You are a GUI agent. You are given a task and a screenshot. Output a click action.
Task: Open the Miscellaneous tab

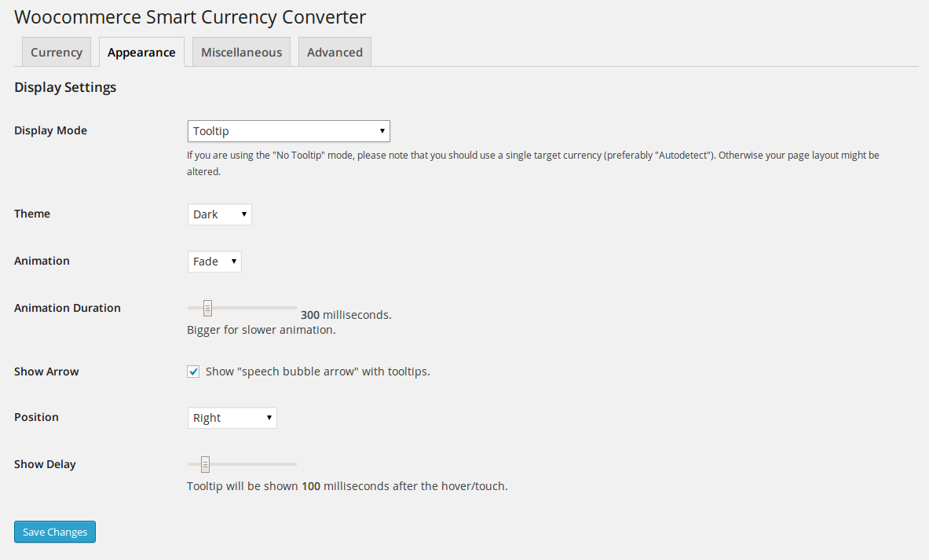[241, 52]
